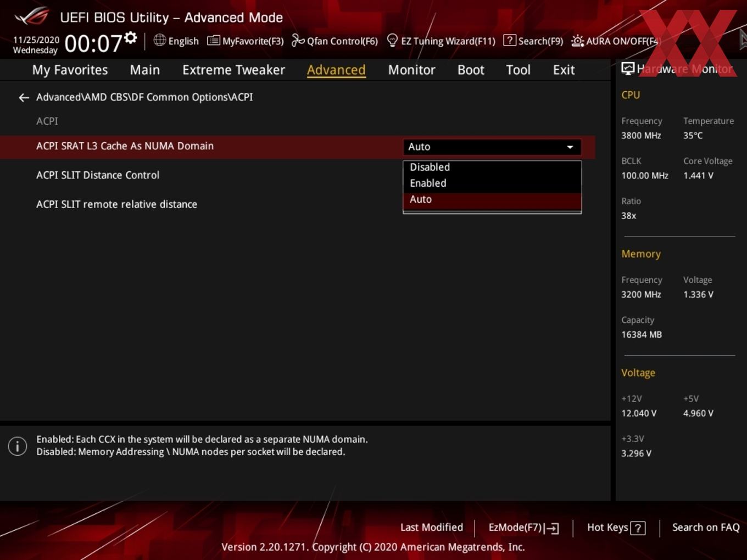This screenshot has width=747, height=560.
Task: Choose Auto in the dropdown list
Action: 492,200
